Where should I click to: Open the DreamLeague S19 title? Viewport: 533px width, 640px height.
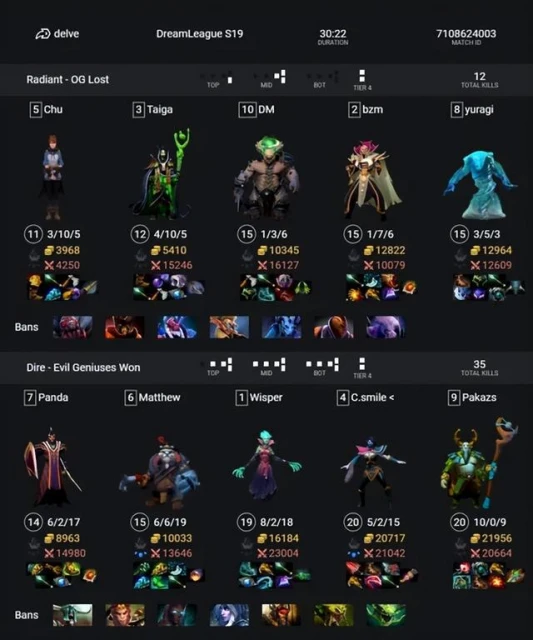[x=200, y=33]
